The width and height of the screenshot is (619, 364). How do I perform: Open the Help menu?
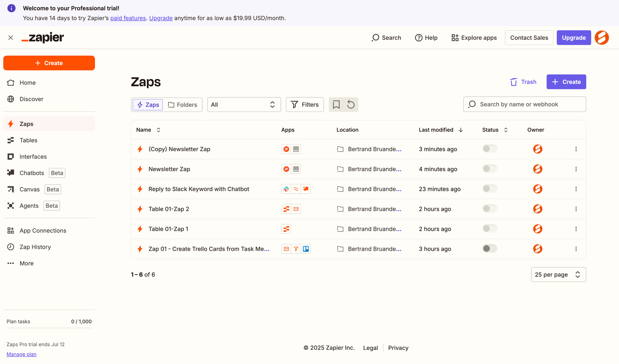coord(426,38)
